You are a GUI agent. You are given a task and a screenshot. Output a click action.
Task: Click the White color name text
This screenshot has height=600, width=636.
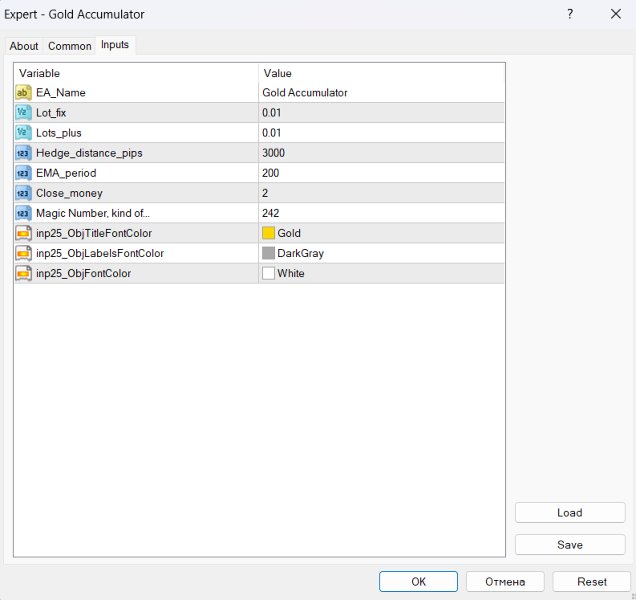pos(291,273)
